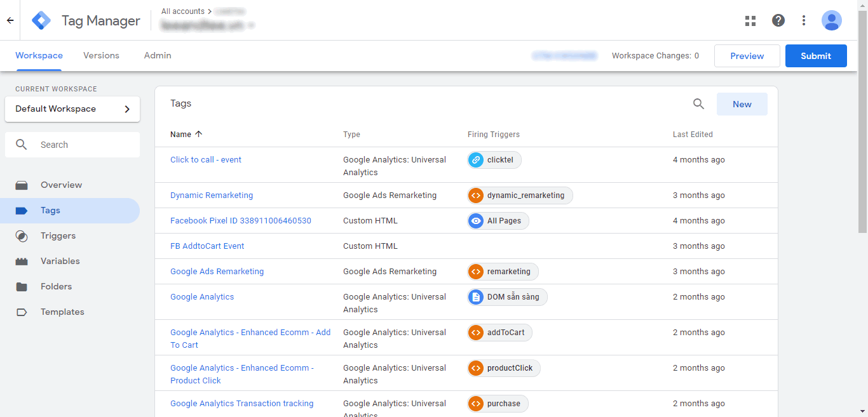Click the blurred container ID

[x=565, y=56]
